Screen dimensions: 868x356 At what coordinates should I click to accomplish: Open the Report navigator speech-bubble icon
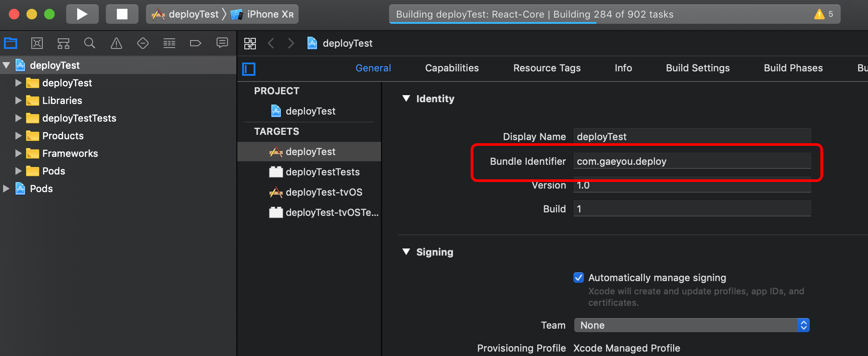(222, 43)
